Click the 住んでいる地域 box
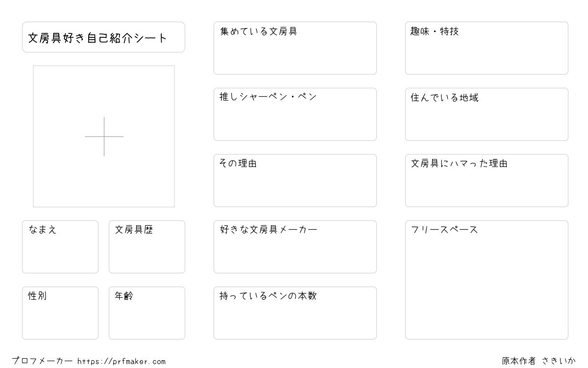 487,114
